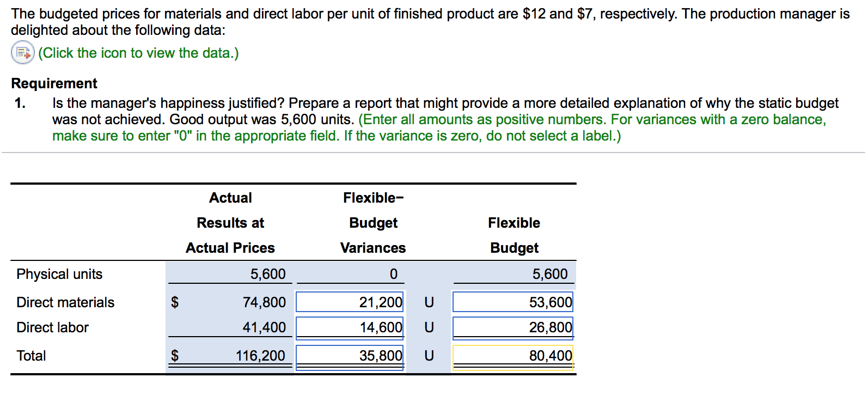Click the flexible budget field showing 26,800
This screenshot has height=414, width=868.
click(x=512, y=327)
